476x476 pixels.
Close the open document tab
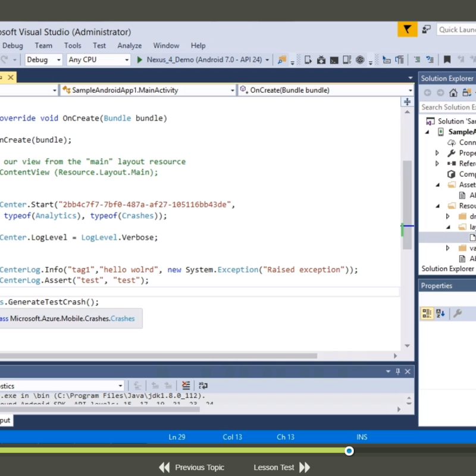11,77
